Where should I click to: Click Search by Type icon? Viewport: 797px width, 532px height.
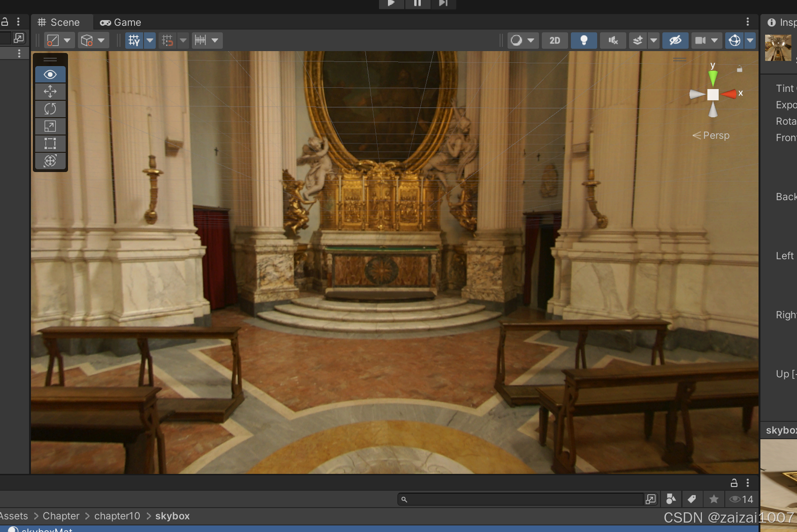(x=671, y=499)
